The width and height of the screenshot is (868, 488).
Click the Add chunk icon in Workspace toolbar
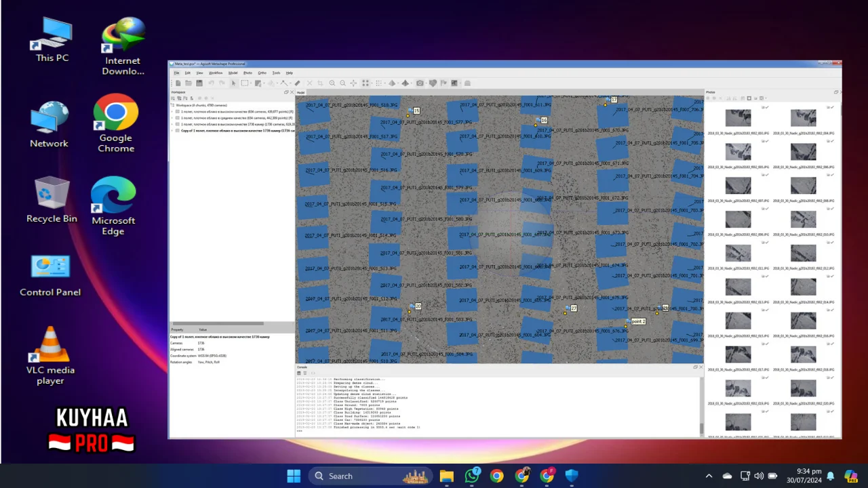173,98
